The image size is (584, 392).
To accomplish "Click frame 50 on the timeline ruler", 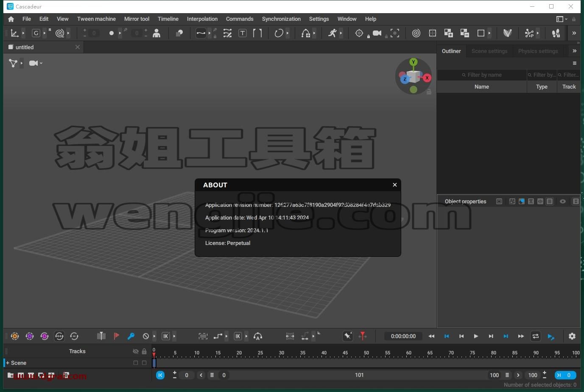I will (366, 353).
